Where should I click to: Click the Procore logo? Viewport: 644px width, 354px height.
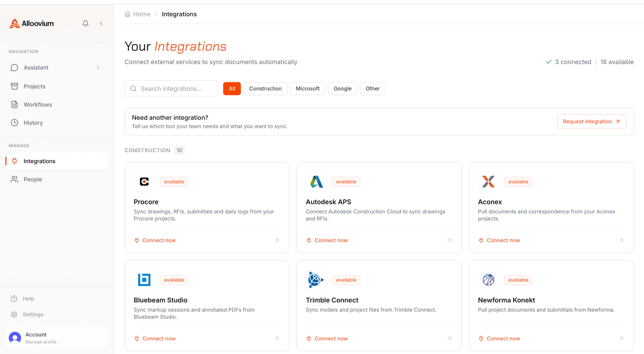tap(144, 182)
